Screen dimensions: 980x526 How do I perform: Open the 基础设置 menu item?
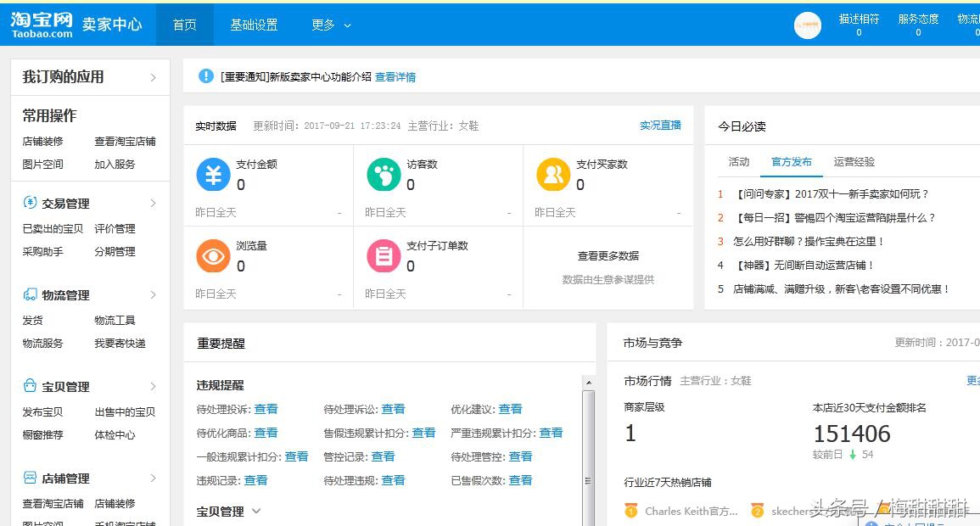(x=254, y=25)
